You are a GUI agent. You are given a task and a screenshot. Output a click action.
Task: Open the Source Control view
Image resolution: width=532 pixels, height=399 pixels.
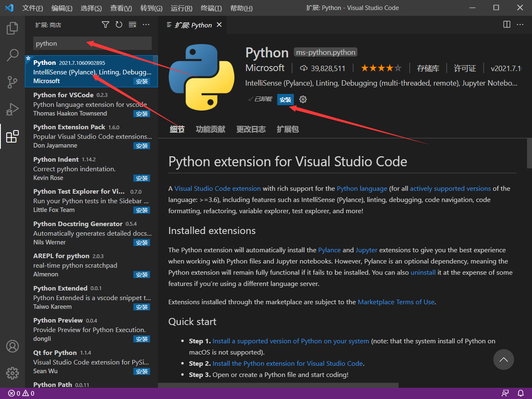coord(12,82)
